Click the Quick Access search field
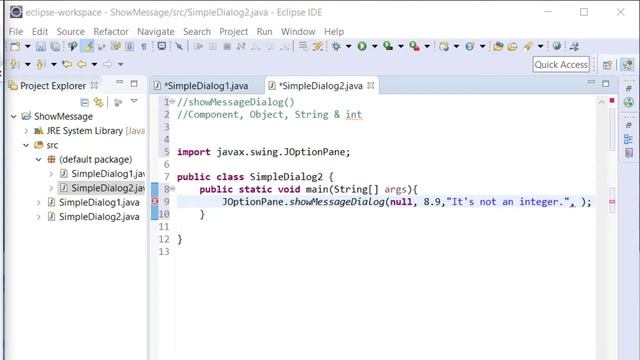Image resolution: width=640 pixels, height=360 pixels. click(x=561, y=64)
